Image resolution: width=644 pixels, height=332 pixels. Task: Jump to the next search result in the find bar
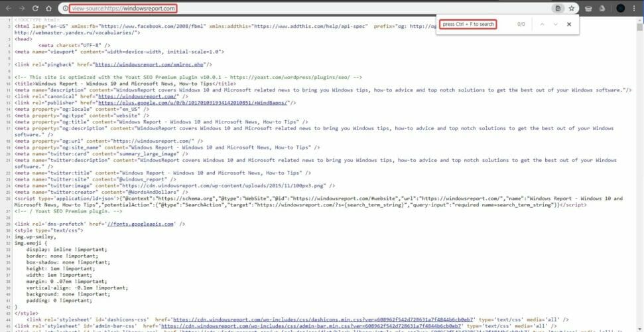pos(556,25)
